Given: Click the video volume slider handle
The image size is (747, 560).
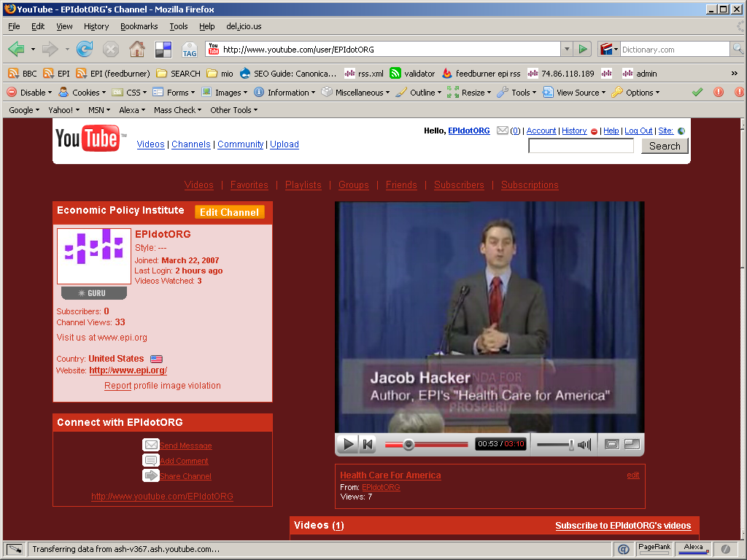Looking at the screenshot, I should (x=571, y=445).
